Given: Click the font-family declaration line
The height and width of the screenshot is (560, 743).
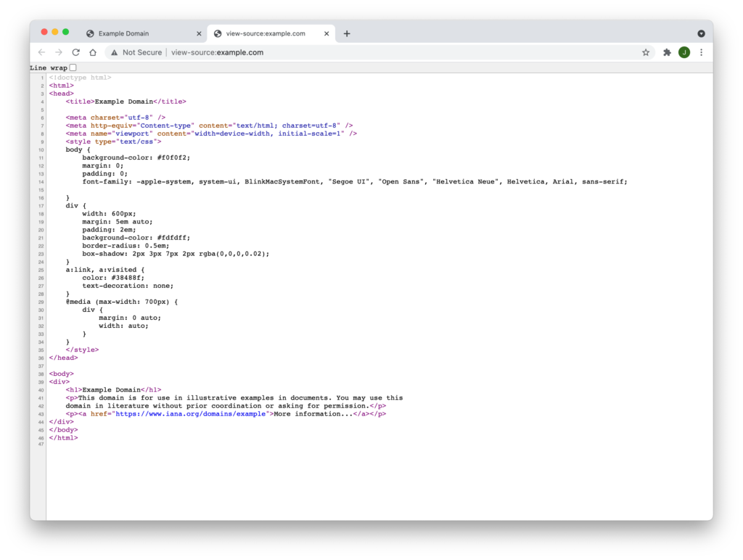Looking at the screenshot, I should pos(354,181).
